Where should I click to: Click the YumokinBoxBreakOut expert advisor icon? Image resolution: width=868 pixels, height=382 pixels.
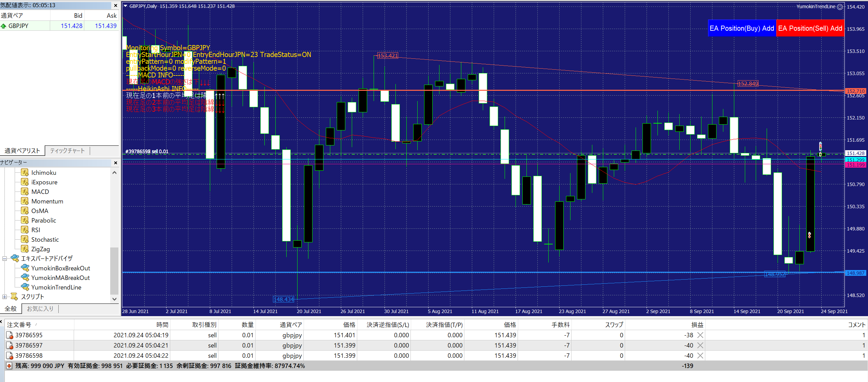[x=25, y=268]
